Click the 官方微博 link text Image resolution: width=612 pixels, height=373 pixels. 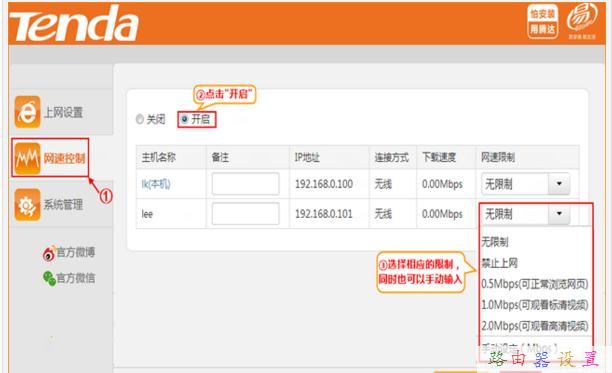pyautogui.click(x=76, y=252)
